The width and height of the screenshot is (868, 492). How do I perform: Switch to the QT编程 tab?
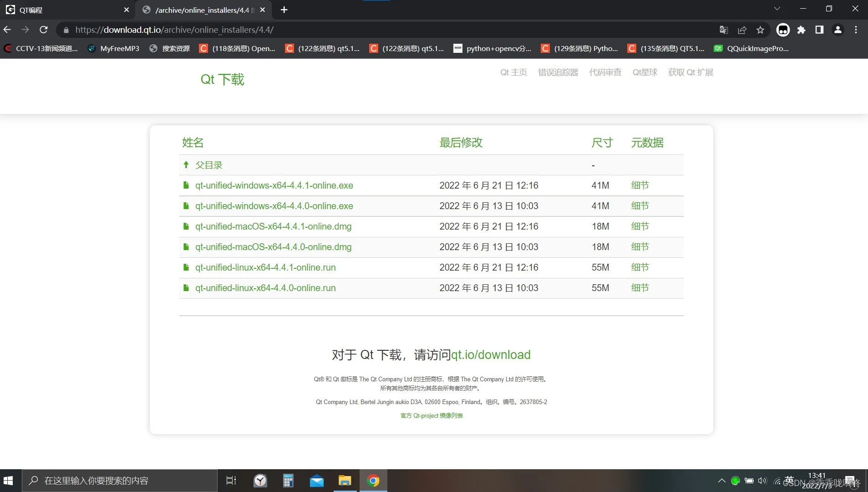pos(68,10)
